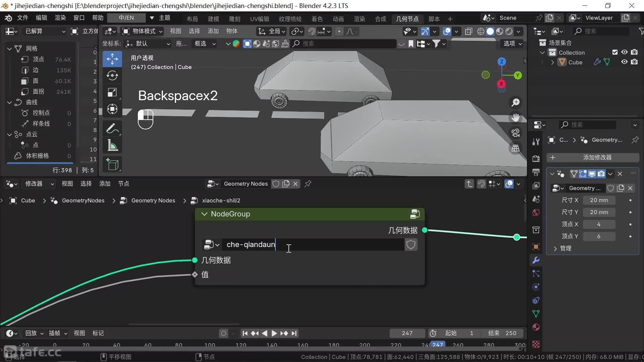Select the Move tool in viewport toolbar
The height and width of the screenshot is (362, 644).
click(x=112, y=59)
